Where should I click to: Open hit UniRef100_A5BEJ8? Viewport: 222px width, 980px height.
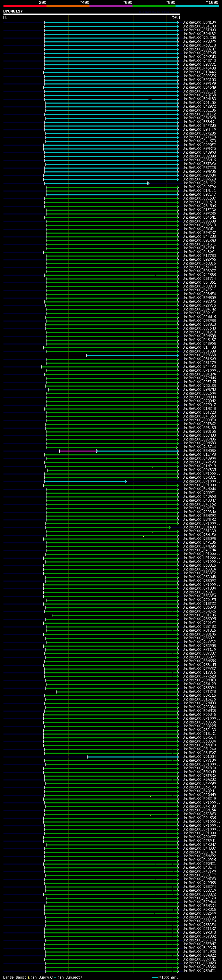tap(199, 45)
